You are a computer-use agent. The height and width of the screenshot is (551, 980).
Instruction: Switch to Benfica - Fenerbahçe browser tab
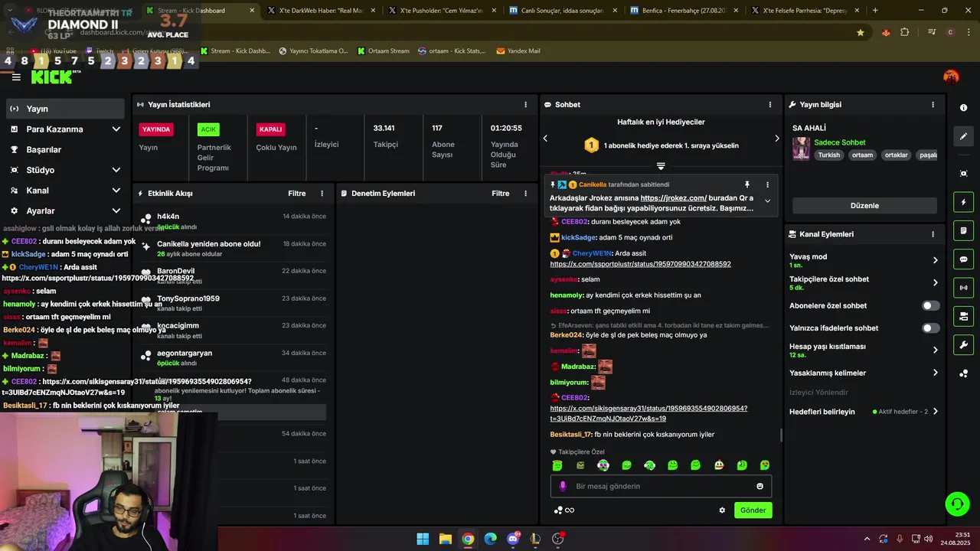(x=683, y=11)
